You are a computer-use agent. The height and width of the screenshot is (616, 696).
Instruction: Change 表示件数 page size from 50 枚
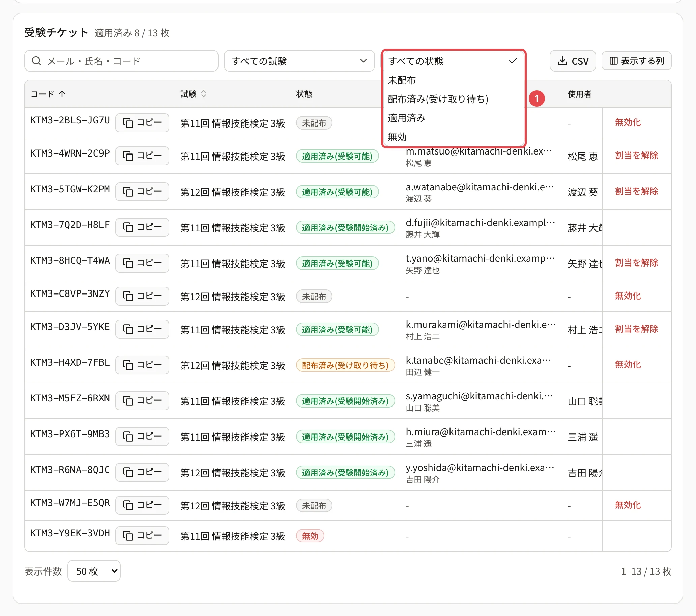pyautogui.click(x=94, y=571)
